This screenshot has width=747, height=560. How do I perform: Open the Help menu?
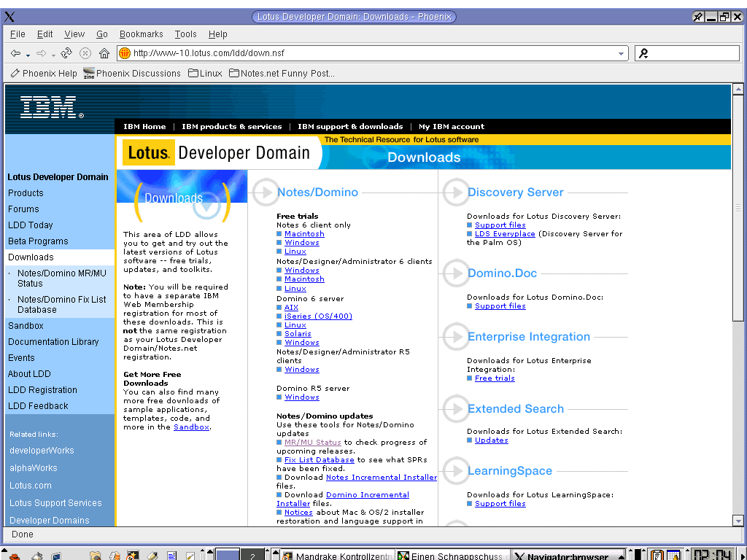click(x=217, y=34)
